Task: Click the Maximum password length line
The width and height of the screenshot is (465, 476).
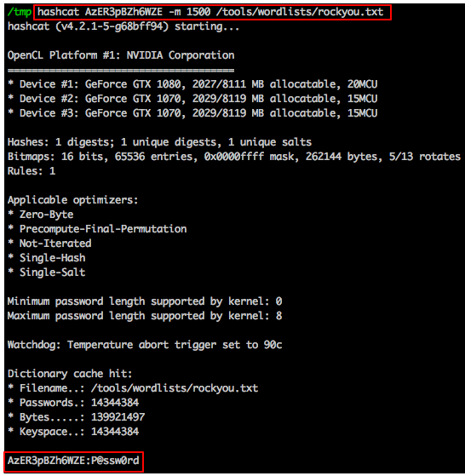Action: pos(145,316)
